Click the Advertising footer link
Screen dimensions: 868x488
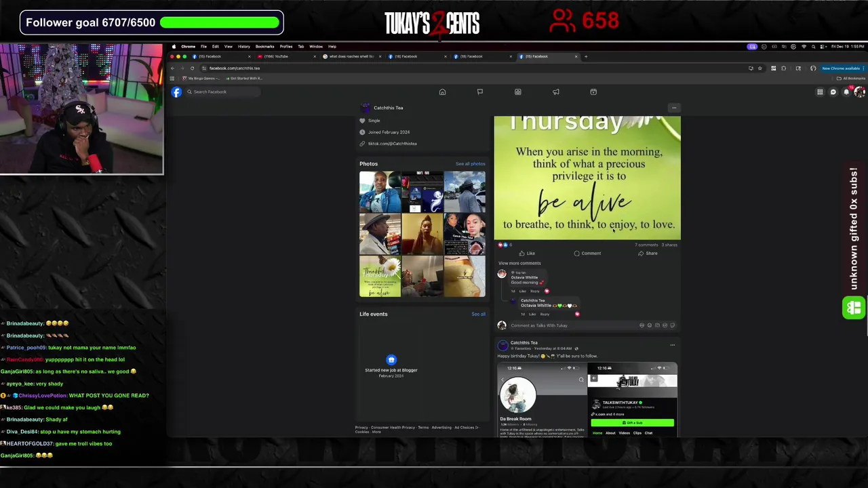pos(441,428)
